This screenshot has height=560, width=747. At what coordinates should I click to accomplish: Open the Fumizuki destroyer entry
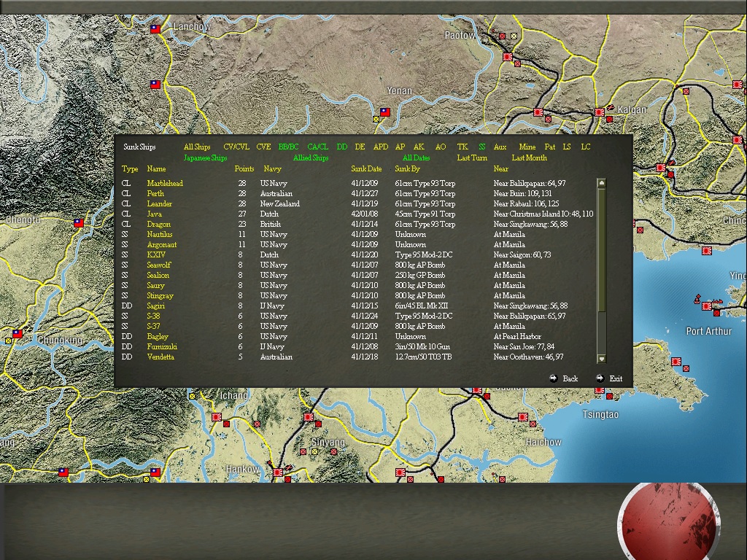point(162,346)
